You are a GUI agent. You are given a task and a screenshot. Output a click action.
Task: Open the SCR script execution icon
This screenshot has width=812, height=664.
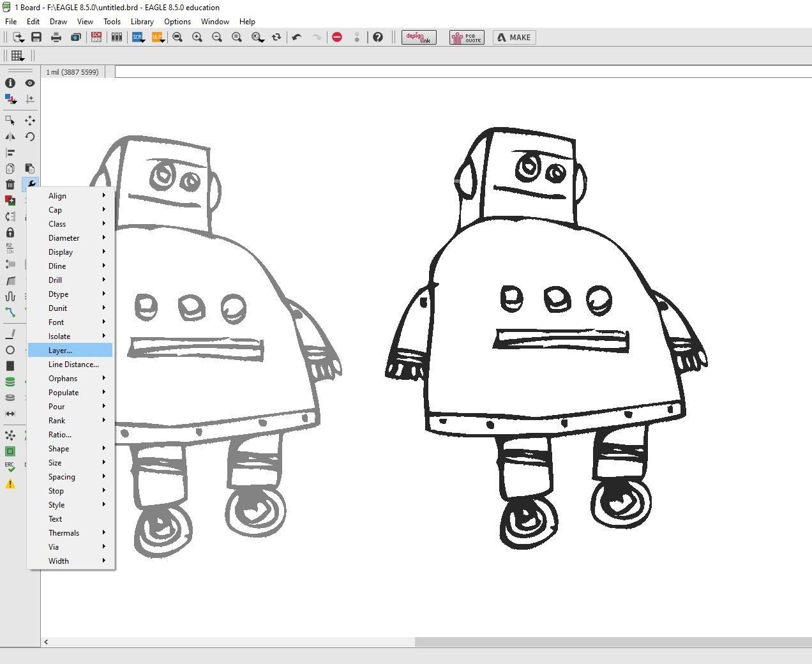coord(138,37)
